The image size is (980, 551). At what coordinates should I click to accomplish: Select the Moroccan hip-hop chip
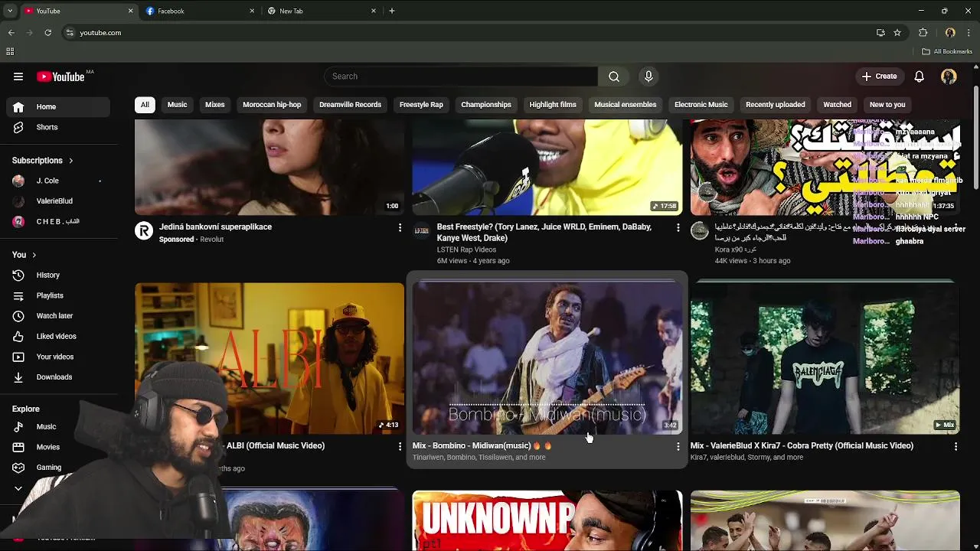point(272,105)
